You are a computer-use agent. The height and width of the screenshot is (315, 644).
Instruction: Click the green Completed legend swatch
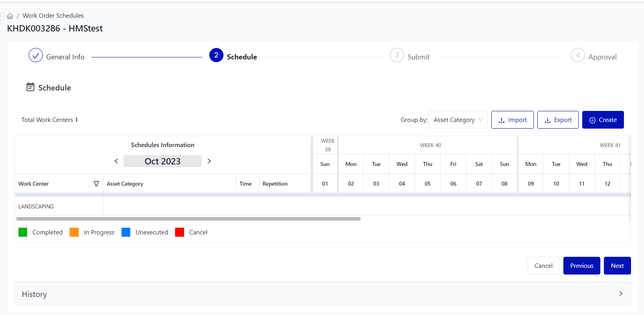click(23, 232)
